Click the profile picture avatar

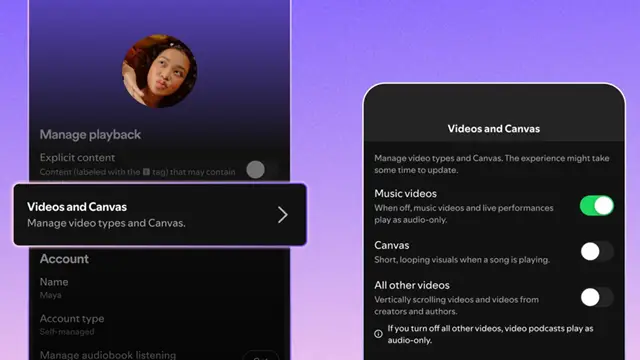pos(160,71)
